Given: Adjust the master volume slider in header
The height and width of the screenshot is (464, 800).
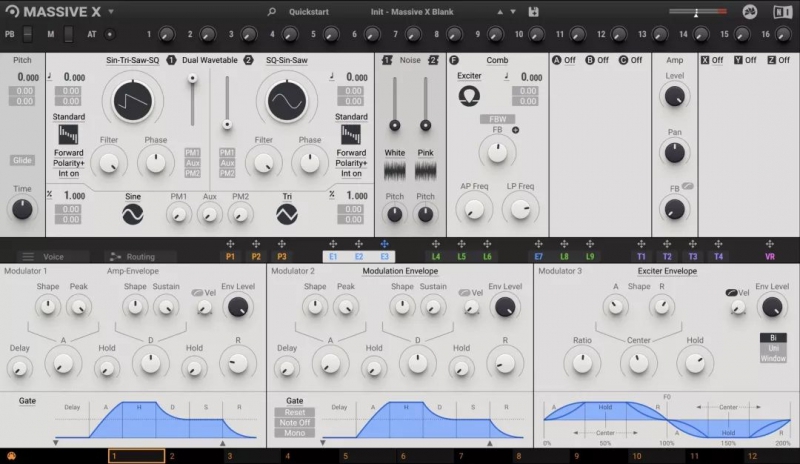Looking at the screenshot, I should [x=697, y=12].
